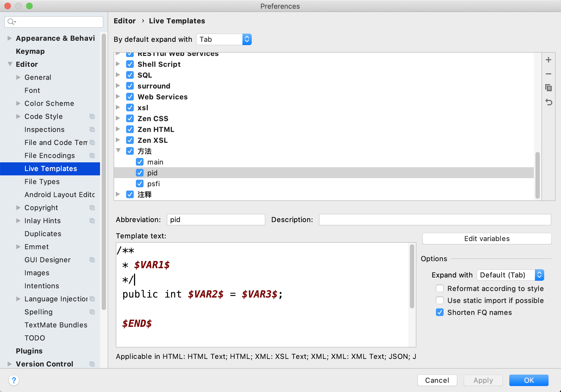
Task: Click the Apply button
Action: pyautogui.click(x=483, y=380)
